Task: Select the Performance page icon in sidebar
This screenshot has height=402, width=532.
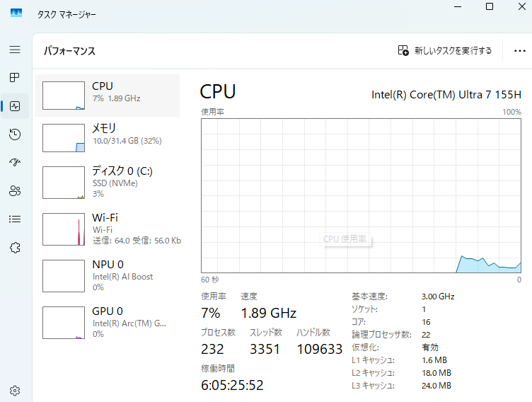Action: 15,106
